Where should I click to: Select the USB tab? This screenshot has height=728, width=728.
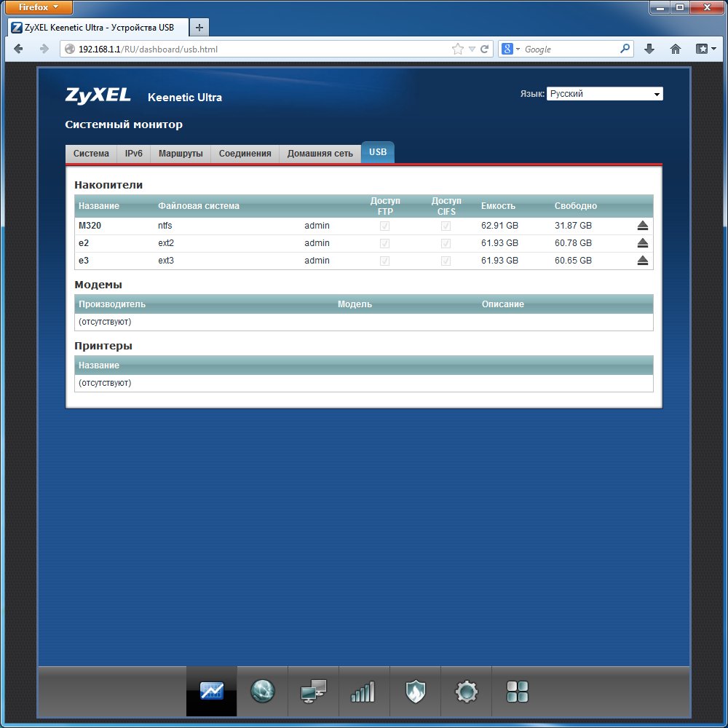pos(378,152)
